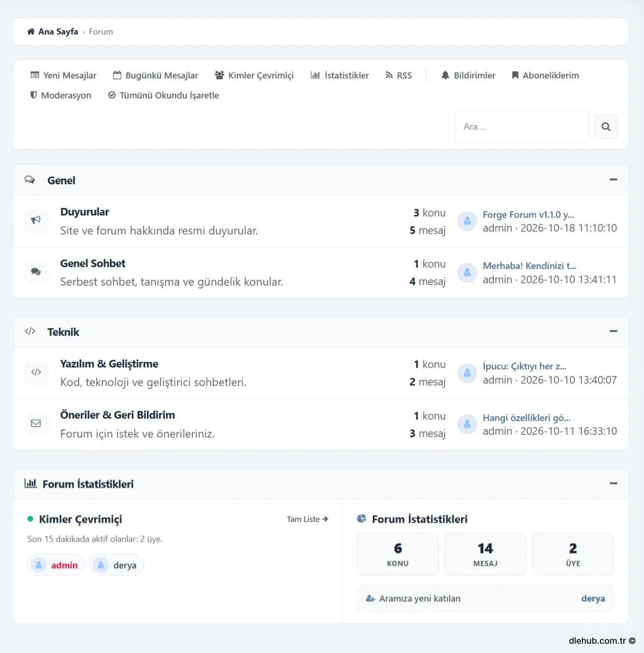Open Tam Liste link
Screen dimensions: 644x653
click(x=308, y=519)
